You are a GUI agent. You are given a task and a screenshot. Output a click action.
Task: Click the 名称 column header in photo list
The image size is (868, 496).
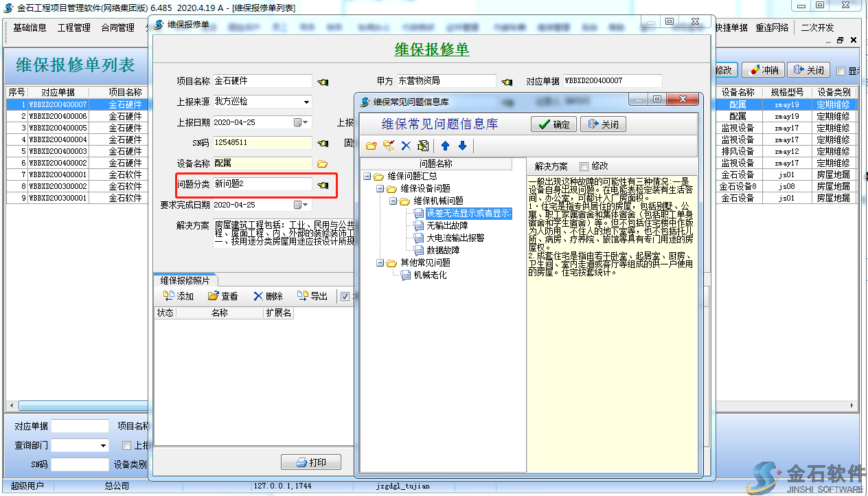(x=220, y=313)
